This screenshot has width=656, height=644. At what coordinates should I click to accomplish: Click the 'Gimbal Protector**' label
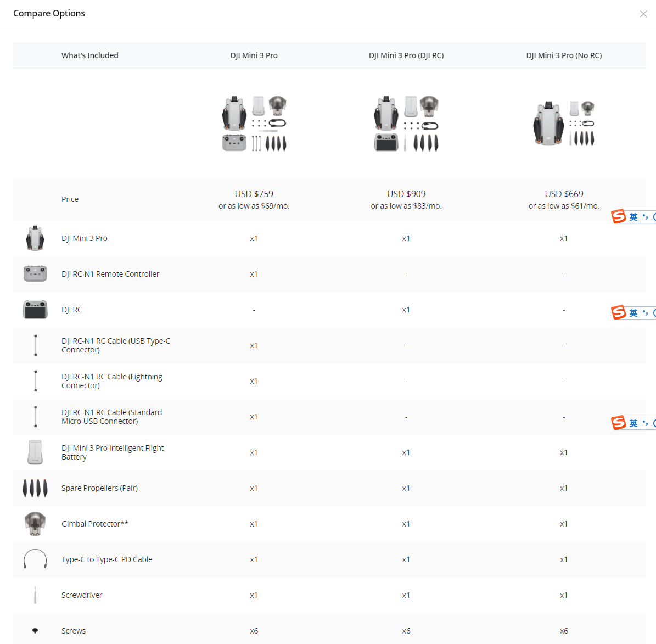95,523
